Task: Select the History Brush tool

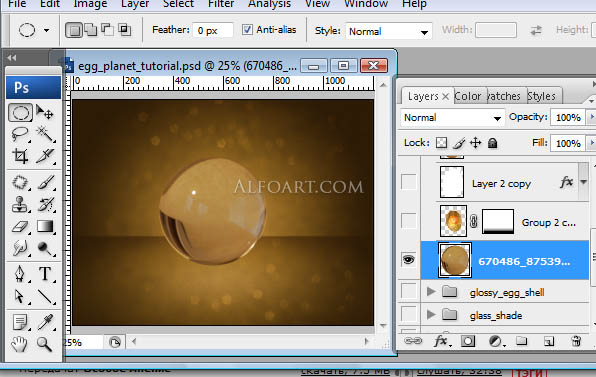Action: point(45,204)
